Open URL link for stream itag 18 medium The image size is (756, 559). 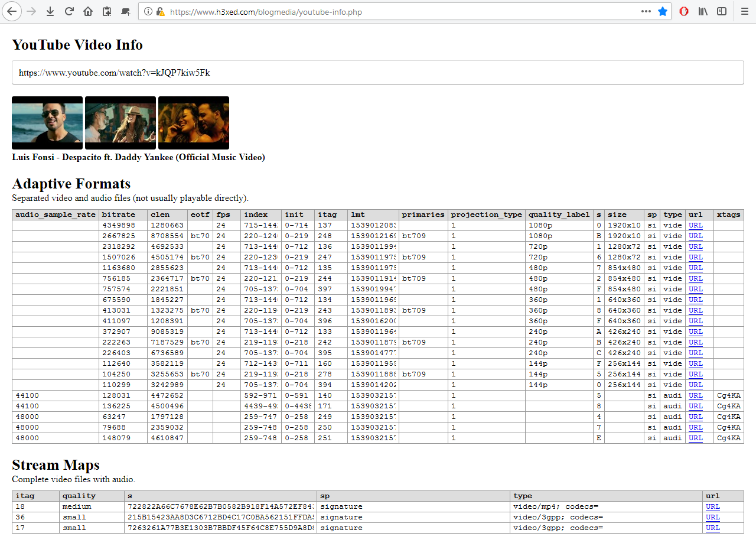point(713,506)
